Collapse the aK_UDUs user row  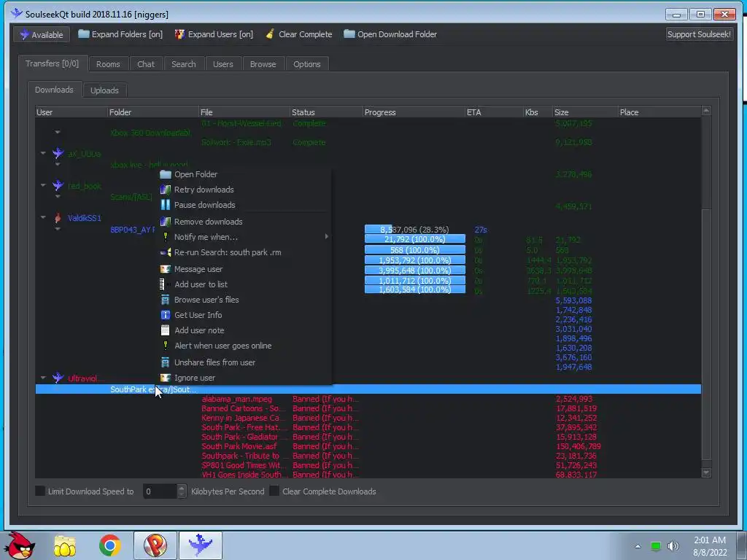coord(43,153)
